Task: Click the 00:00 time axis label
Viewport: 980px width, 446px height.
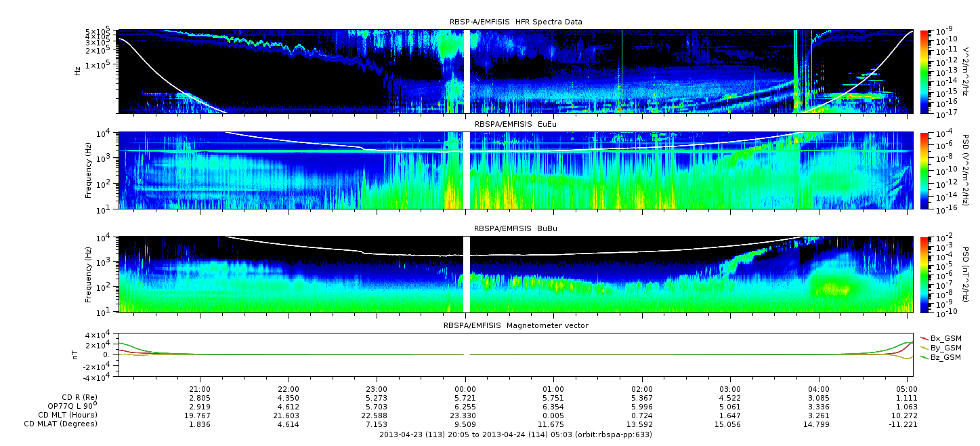Action: coord(465,388)
